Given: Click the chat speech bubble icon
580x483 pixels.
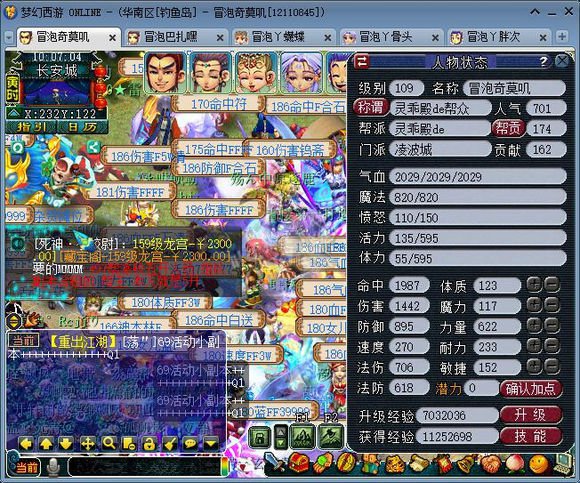Looking at the screenshot, I should (190, 443).
